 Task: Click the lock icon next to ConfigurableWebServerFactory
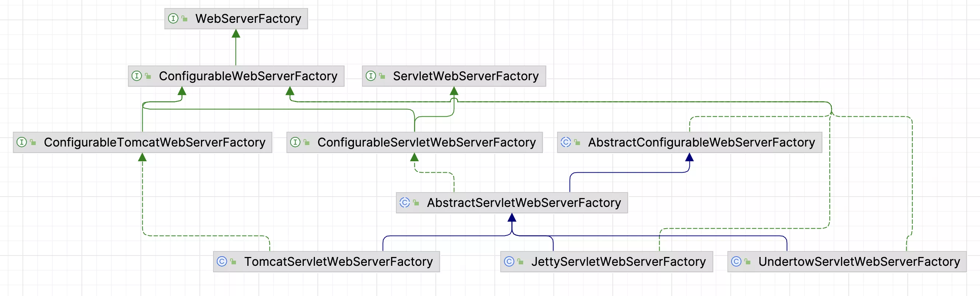148,76
